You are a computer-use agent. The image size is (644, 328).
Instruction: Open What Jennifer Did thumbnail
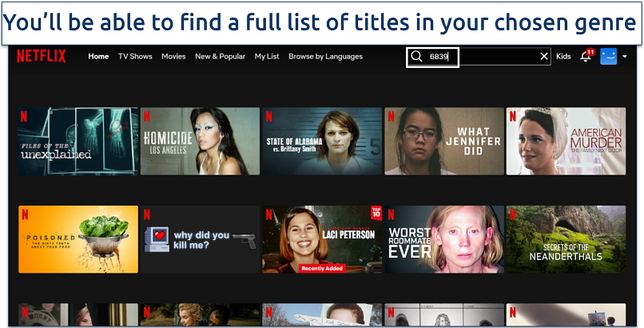coord(444,142)
